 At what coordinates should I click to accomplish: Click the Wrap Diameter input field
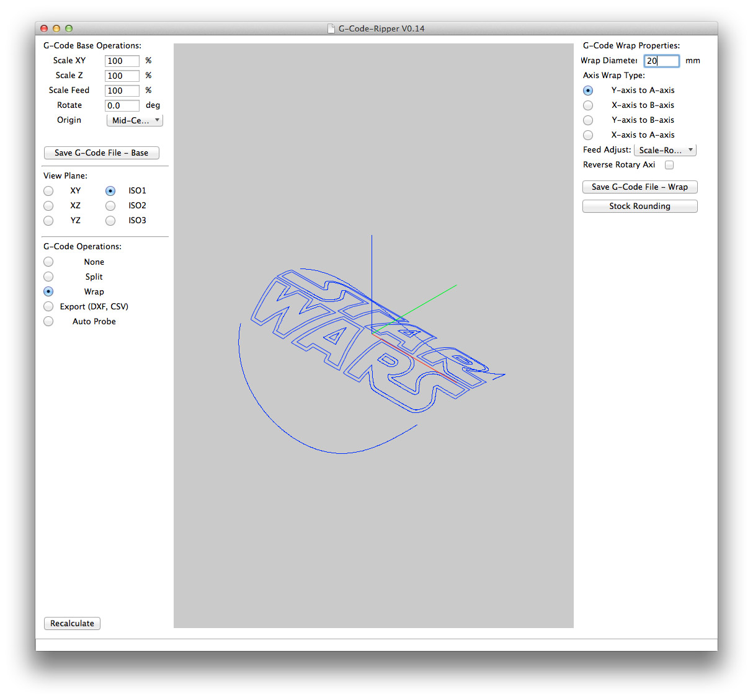click(661, 61)
